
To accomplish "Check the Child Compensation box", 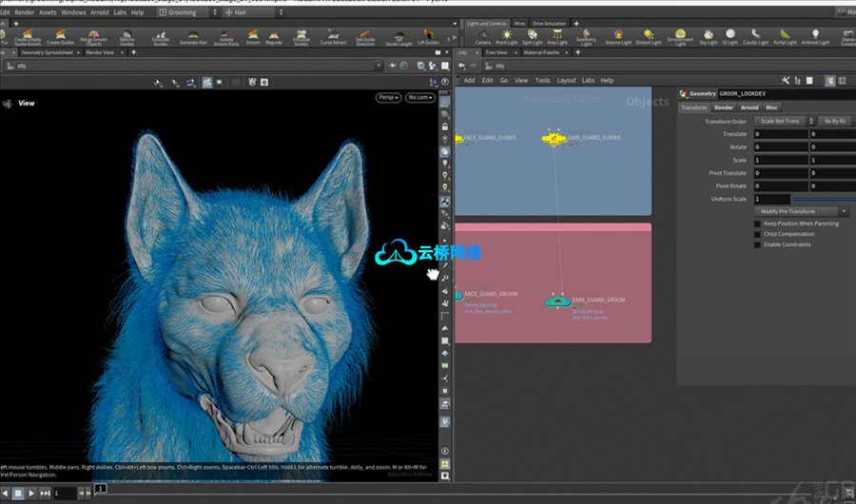I will tap(758, 234).
